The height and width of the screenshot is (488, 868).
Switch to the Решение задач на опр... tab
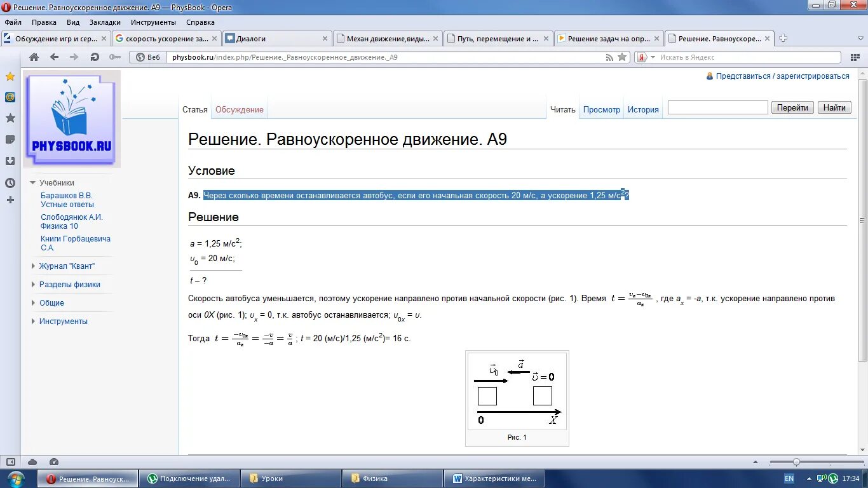pos(609,39)
